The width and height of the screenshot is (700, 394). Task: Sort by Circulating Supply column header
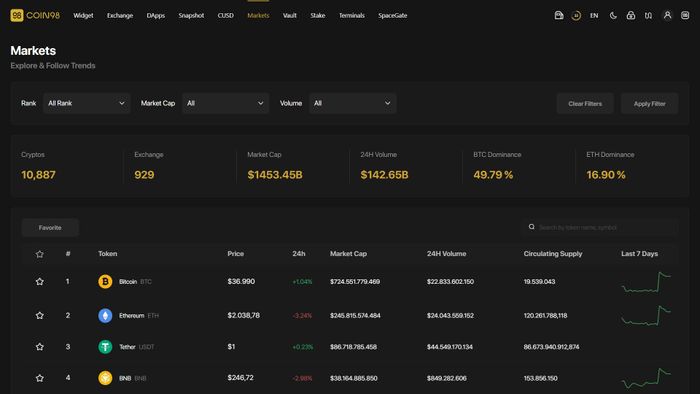click(x=553, y=253)
